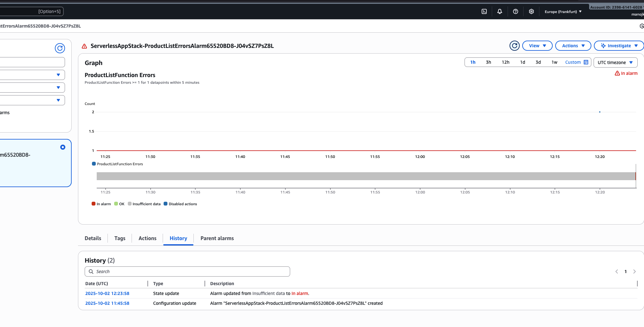Image resolution: width=644 pixels, height=327 pixels.
Task: Open the settings gear icon
Action: click(x=531, y=11)
